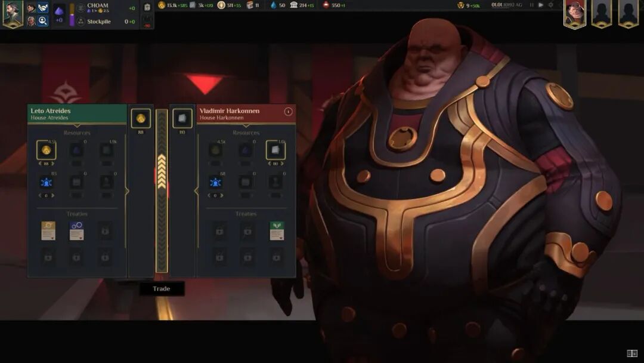Screen dimensions: 644x363
Task: Open Vladimir Harkonnen info icon
Action: (289, 112)
